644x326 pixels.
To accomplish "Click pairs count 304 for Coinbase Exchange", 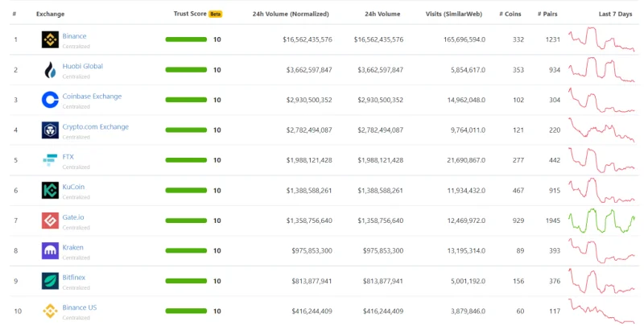I will coord(555,100).
